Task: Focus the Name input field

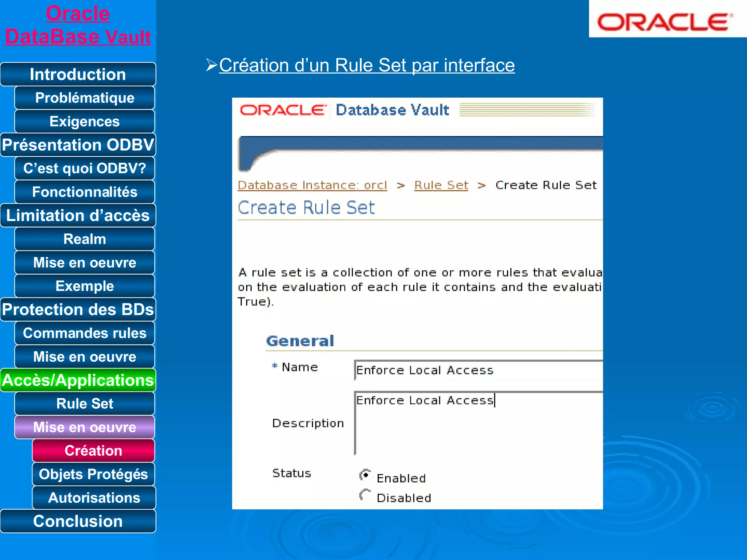Action: (x=479, y=370)
